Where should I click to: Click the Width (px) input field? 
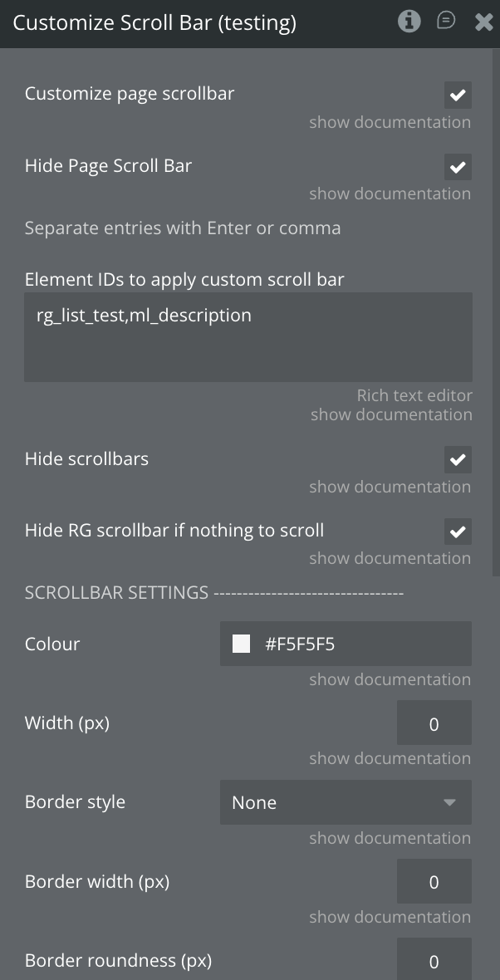coord(434,723)
